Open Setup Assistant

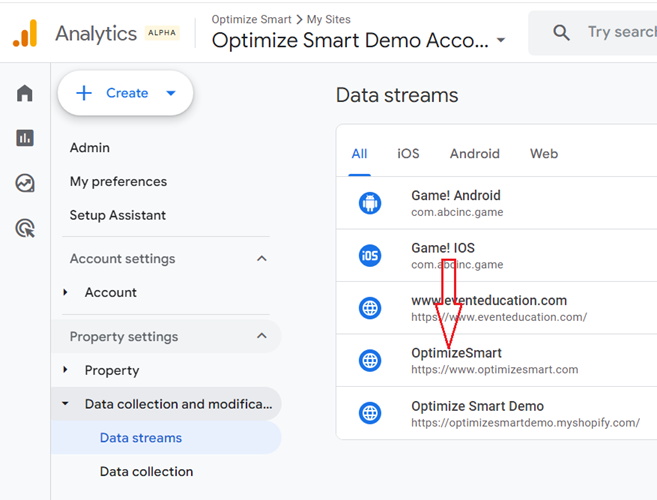(118, 215)
